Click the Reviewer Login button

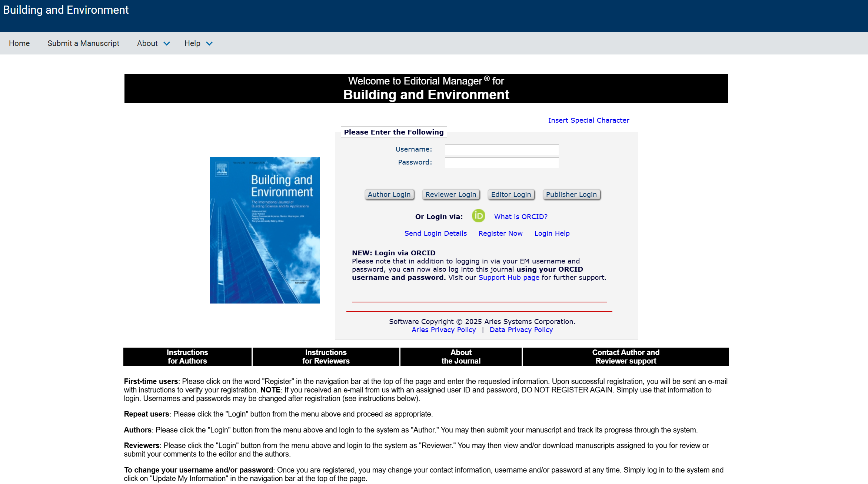pos(451,195)
